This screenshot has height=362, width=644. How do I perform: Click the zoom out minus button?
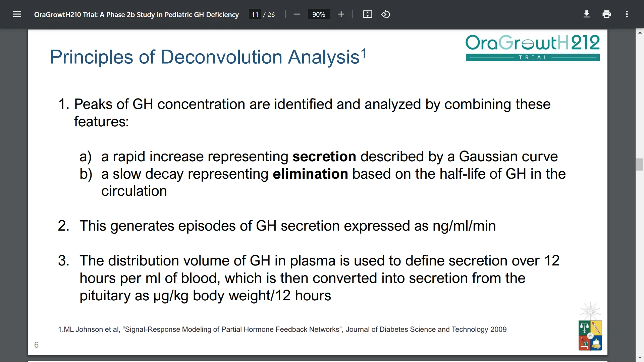297,14
